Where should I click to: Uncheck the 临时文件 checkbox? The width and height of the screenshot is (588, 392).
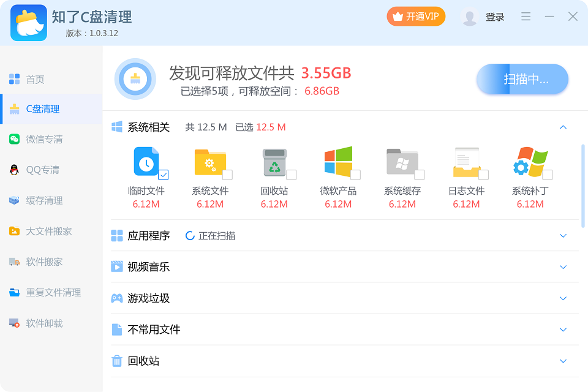(164, 175)
